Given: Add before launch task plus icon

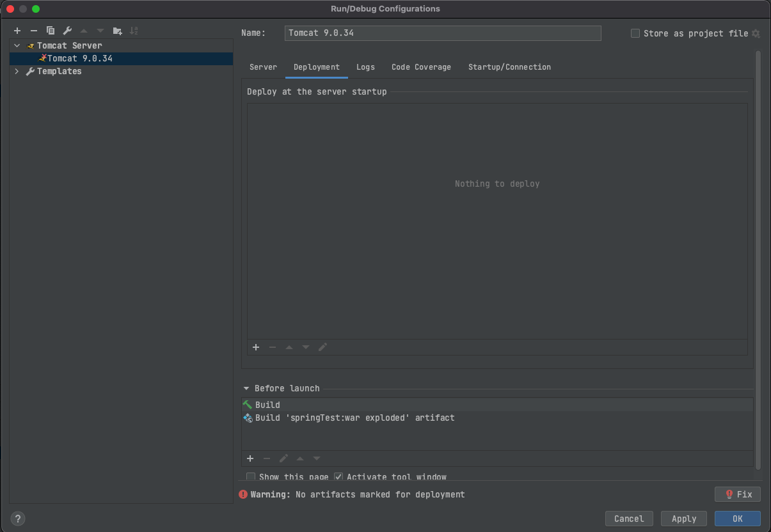Looking at the screenshot, I should [250, 458].
